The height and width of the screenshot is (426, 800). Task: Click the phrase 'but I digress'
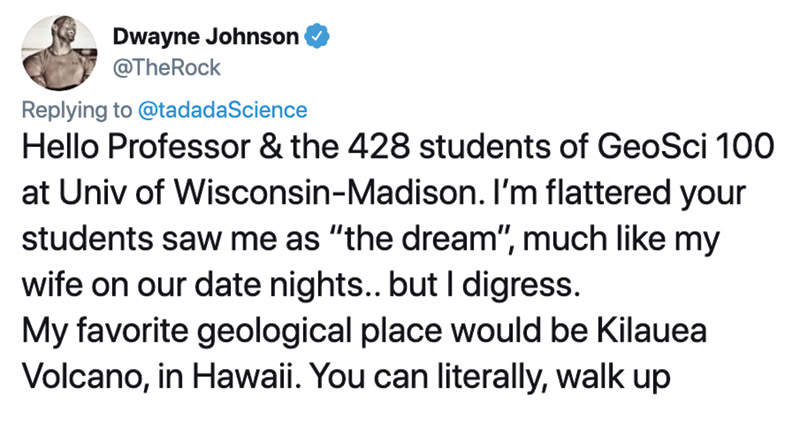coord(485,286)
